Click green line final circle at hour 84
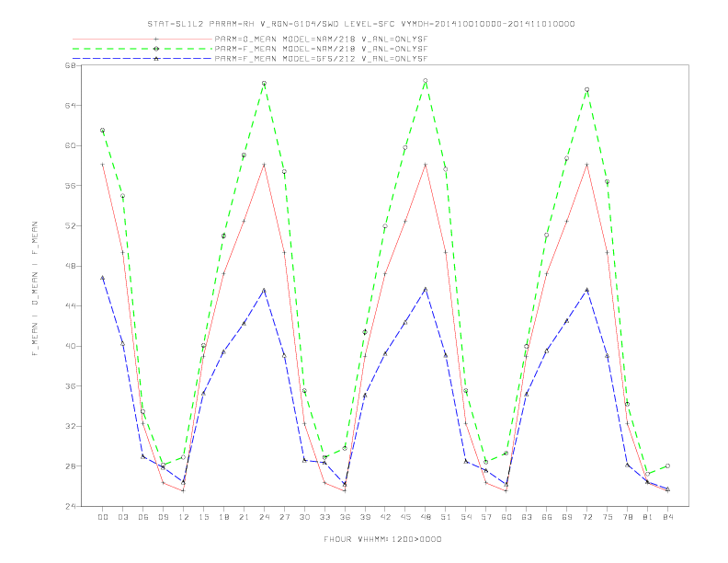Viewport: 728px width, 563px height. [x=667, y=465]
